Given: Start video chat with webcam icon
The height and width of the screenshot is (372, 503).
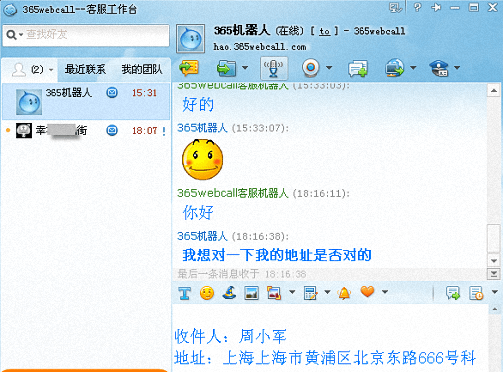Looking at the screenshot, I should point(311,68).
